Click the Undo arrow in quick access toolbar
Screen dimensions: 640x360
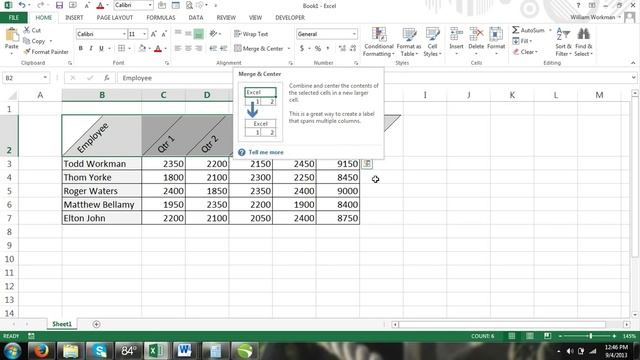(x=22, y=5)
